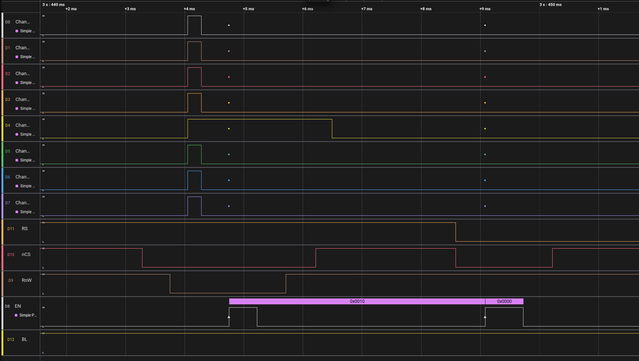Viewport: 639px width, 361px height.
Task: Select the 0x0000 decoded data bubble
Action: [x=505, y=302]
